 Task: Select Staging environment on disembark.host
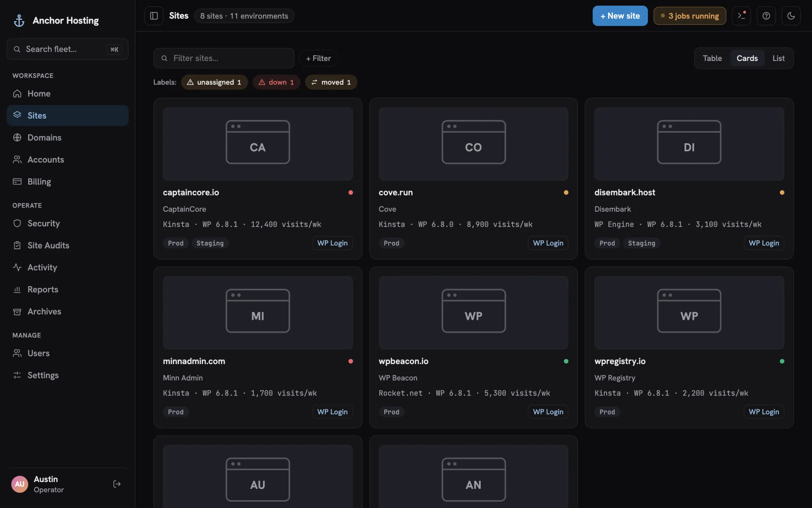[x=641, y=243]
